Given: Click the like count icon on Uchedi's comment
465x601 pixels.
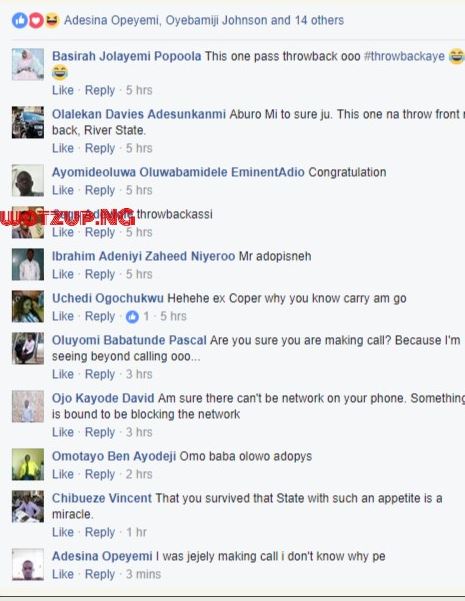Looking at the screenshot, I should pyautogui.click(x=132, y=317).
